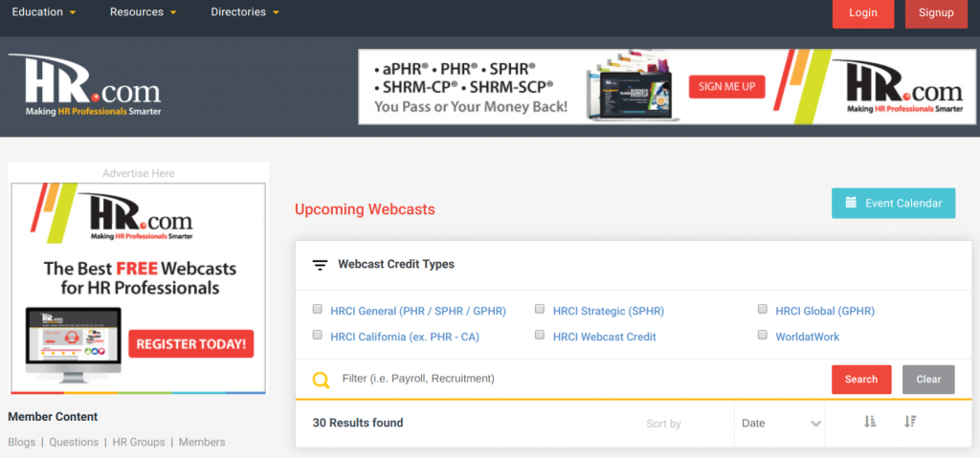This screenshot has height=458, width=980.
Task: Select the WorldatWork checkbox
Action: pos(763,335)
